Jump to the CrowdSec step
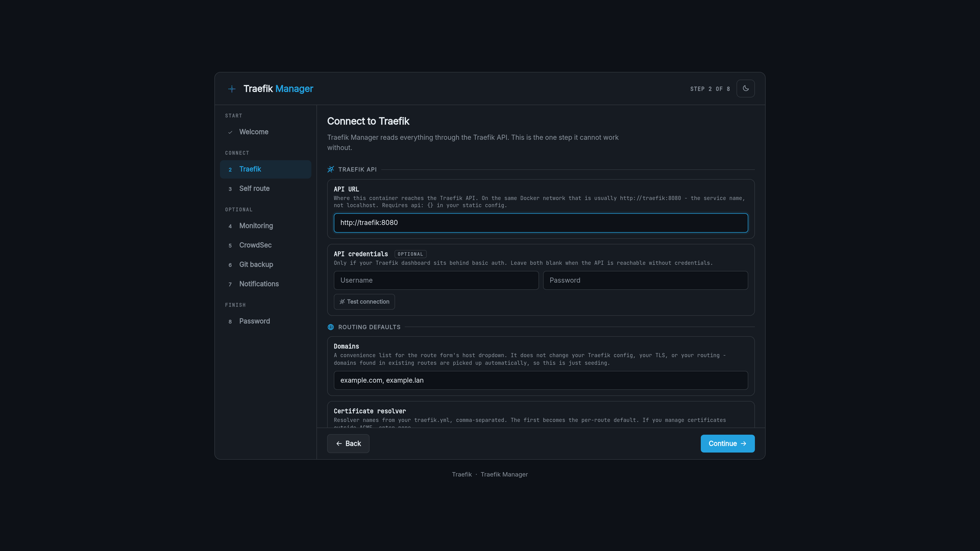Viewport: 980px width, 551px height. click(265, 245)
